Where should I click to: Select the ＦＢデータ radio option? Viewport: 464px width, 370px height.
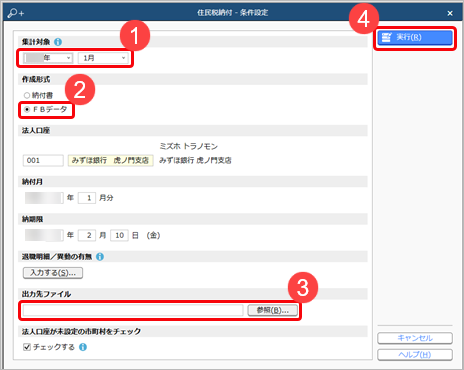click(x=46, y=109)
